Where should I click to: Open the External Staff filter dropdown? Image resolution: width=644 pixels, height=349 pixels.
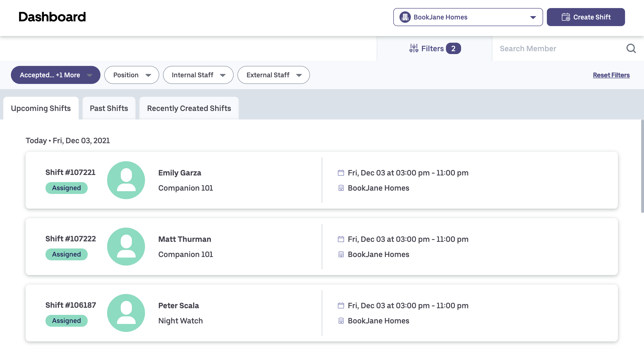coord(273,75)
